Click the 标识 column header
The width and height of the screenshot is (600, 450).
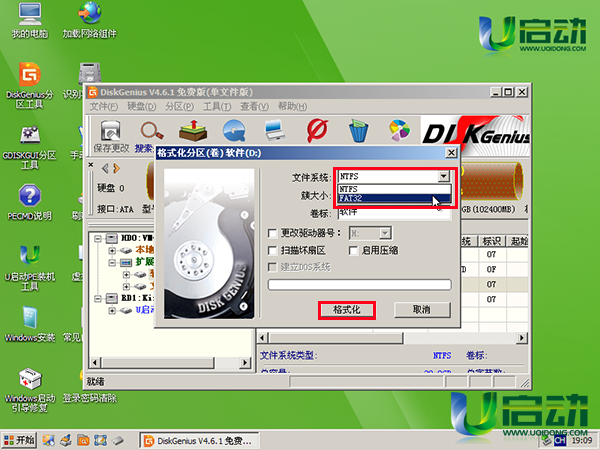[x=492, y=241]
